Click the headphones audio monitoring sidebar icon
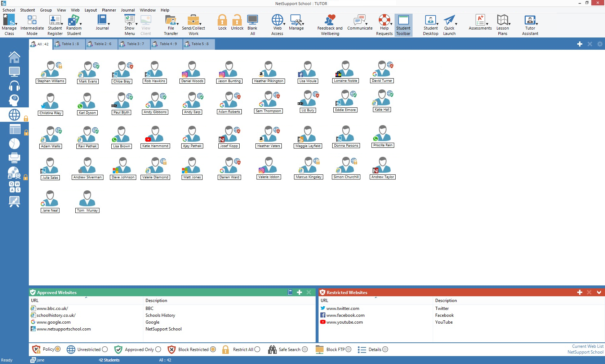This screenshot has height=364, width=605. 14,86
